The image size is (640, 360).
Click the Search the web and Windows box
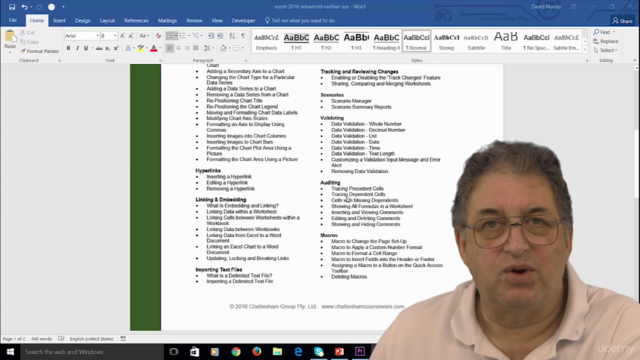point(92,351)
